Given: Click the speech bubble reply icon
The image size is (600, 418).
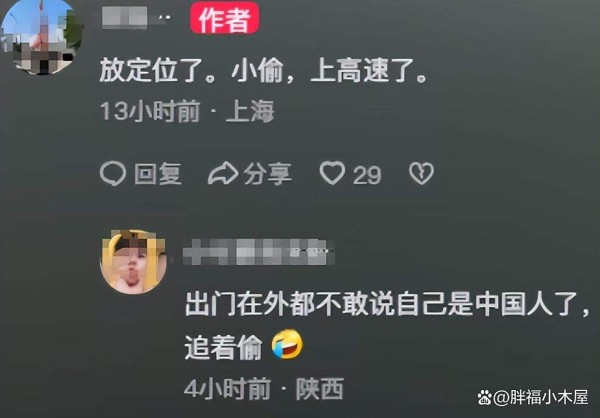Looking at the screenshot, I should (113, 173).
